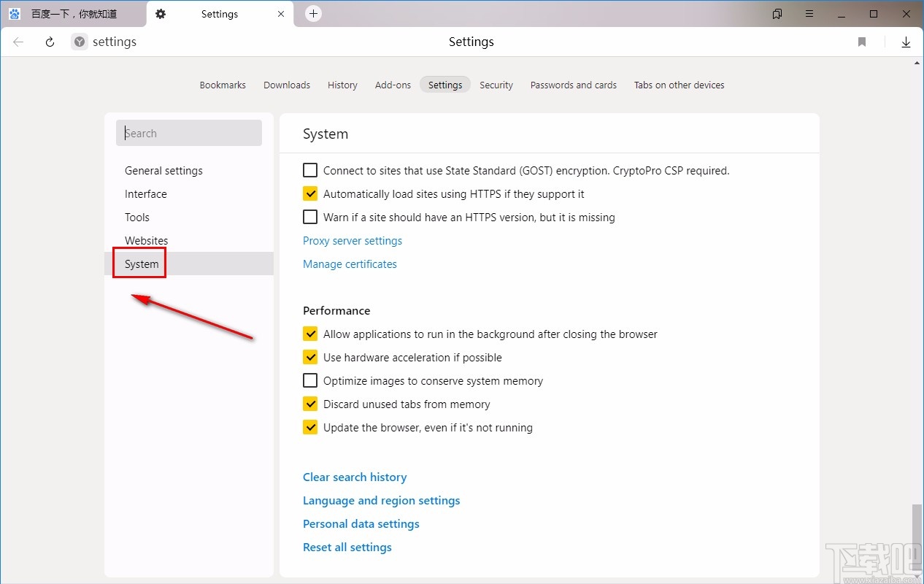Open a new tab with plus button
Image resolution: width=924 pixels, height=584 pixels.
click(x=313, y=14)
